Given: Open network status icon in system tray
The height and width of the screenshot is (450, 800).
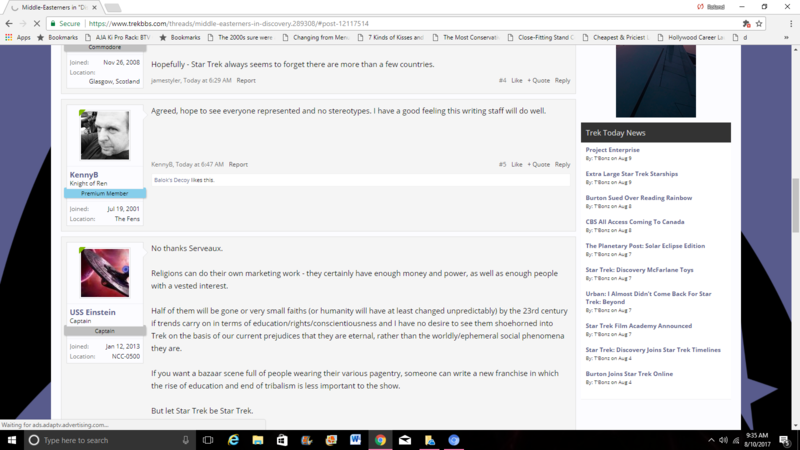Looking at the screenshot, I should point(736,440).
